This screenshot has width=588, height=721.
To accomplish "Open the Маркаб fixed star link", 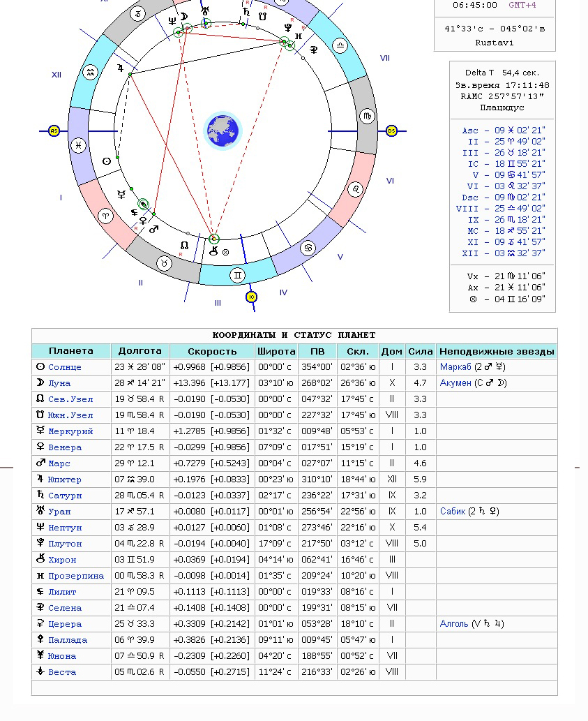I will pyautogui.click(x=455, y=367).
